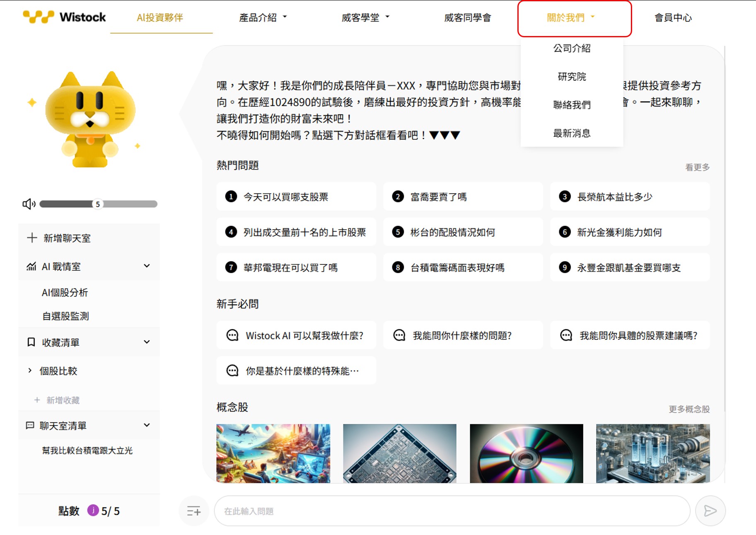This screenshot has height=535, width=756.
Task: Click 更多概念股 link
Action: [x=689, y=409]
